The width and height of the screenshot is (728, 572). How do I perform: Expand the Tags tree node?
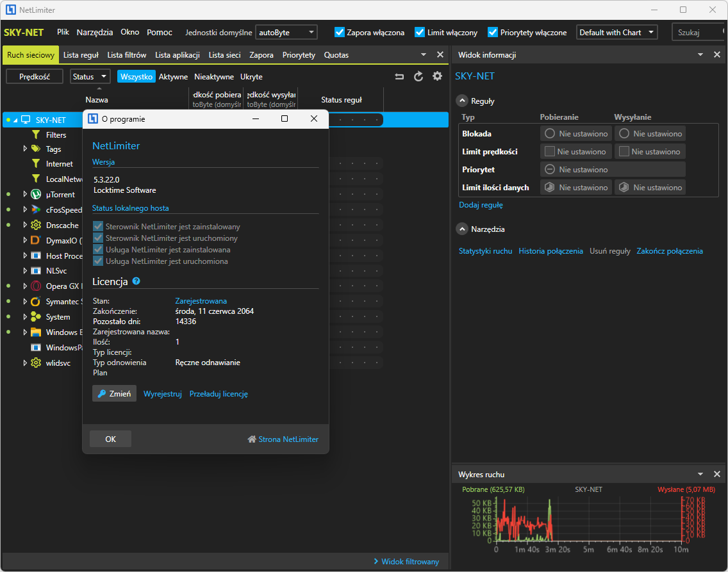point(25,149)
